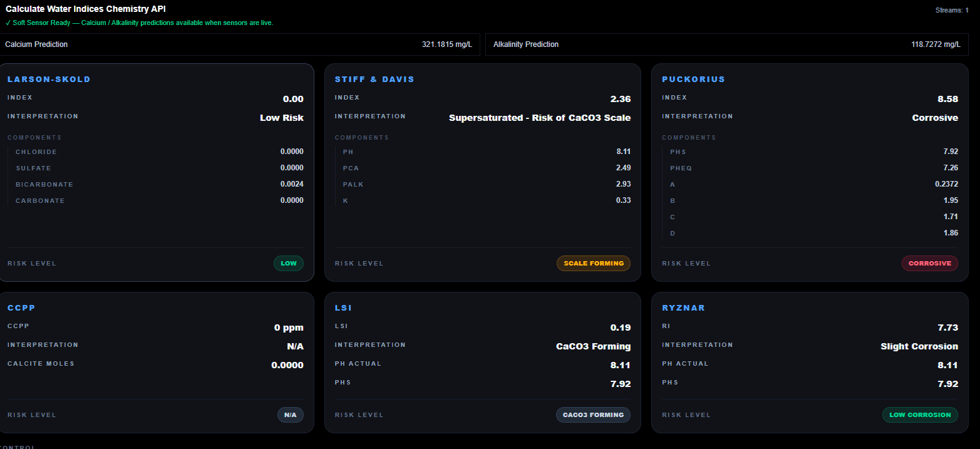980x449 pixels.
Task: Click the PUCKORIUS card heading
Action: pyautogui.click(x=693, y=80)
